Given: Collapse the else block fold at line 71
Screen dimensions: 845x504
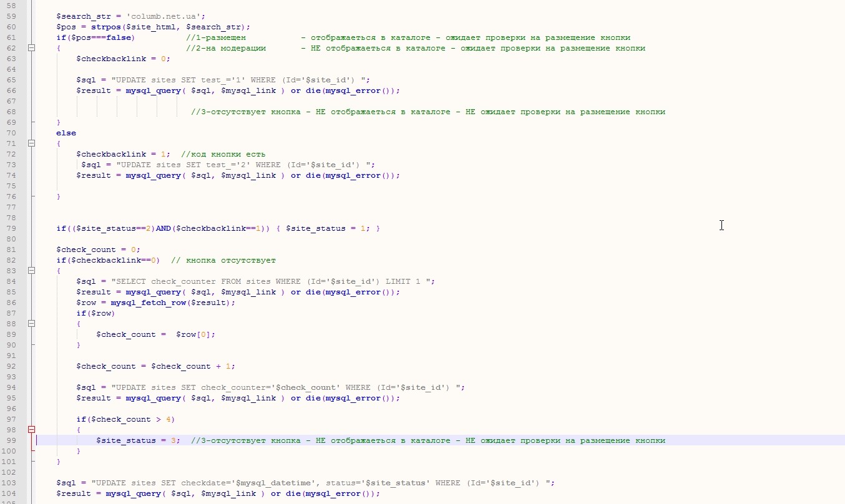Looking at the screenshot, I should [x=31, y=143].
